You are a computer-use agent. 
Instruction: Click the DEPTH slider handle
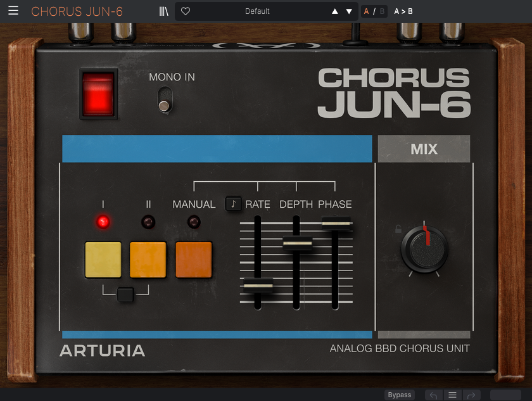(297, 243)
